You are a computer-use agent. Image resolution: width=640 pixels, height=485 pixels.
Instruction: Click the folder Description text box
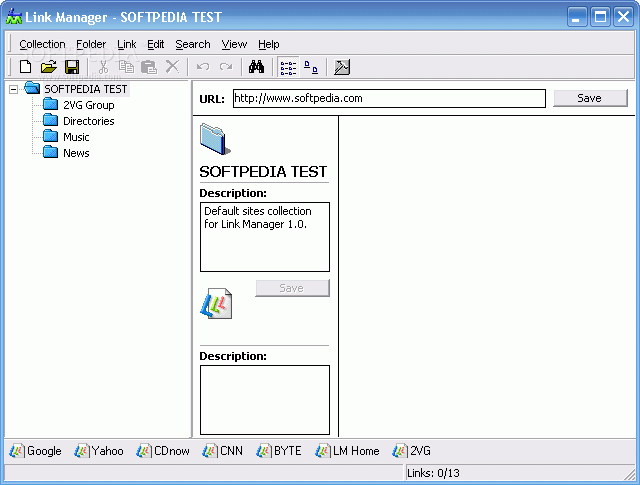(x=265, y=237)
